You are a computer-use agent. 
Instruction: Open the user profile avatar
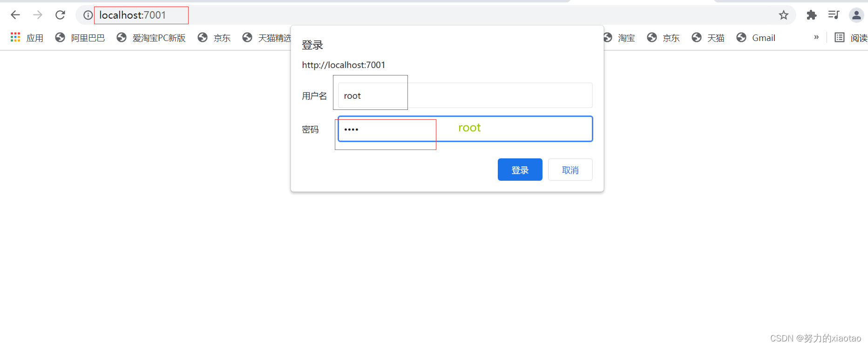pos(856,15)
